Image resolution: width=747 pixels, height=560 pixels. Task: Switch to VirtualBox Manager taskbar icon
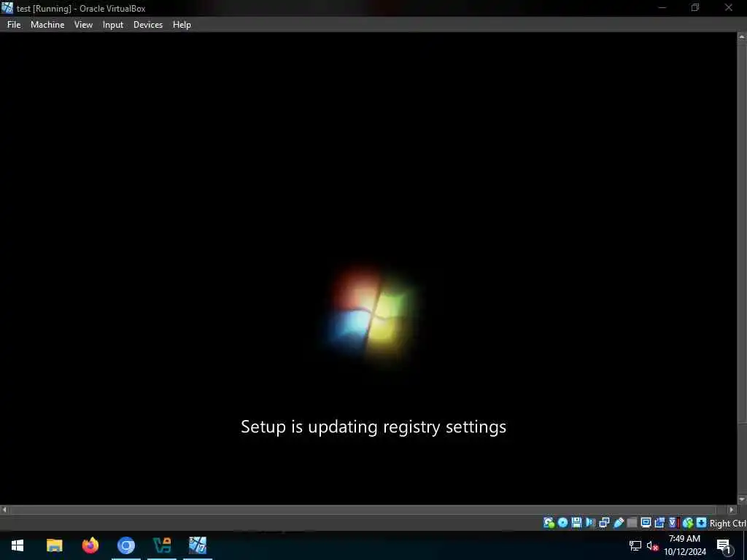[162, 545]
